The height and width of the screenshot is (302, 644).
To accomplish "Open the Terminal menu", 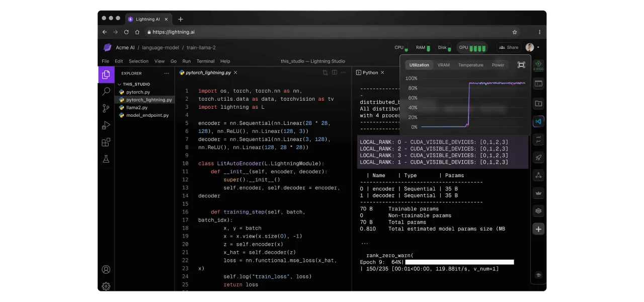I will pyautogui.click(x=205, y=61).
